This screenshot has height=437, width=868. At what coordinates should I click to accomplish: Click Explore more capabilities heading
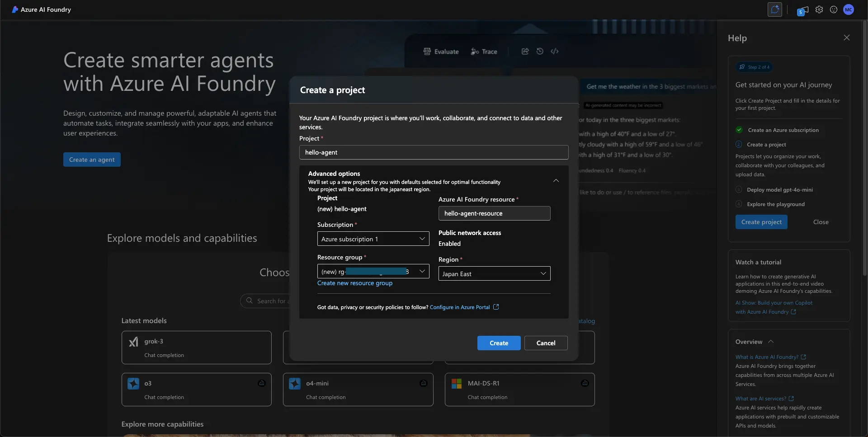coord(162,424)
